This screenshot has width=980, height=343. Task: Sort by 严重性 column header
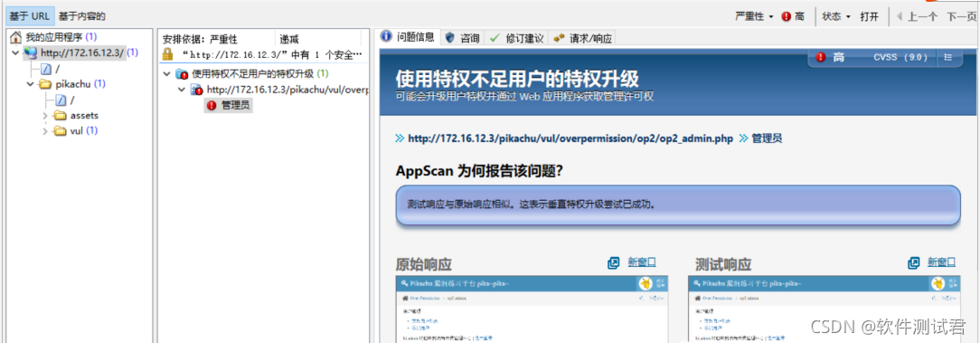point(223,39)
